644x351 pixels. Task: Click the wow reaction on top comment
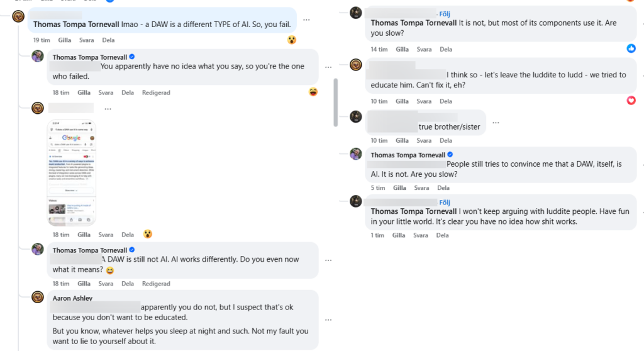[292, 40]
